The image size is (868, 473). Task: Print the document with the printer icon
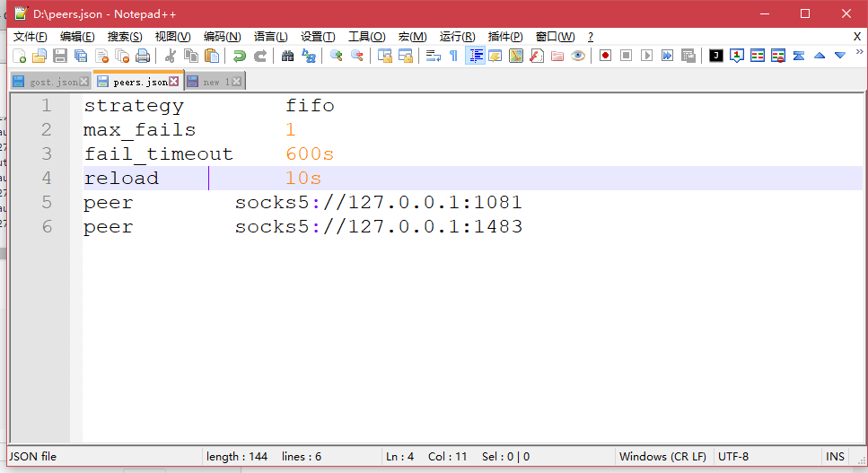(x=143, y=56)
